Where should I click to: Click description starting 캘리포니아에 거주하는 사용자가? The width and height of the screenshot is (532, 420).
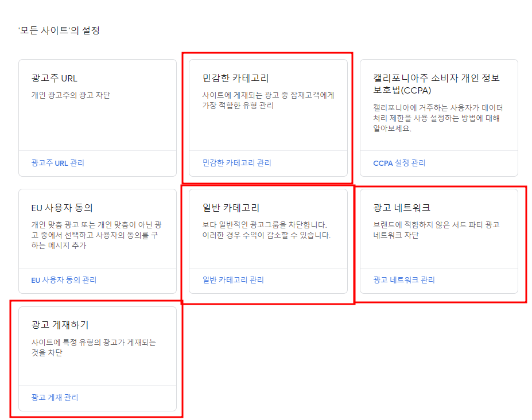[x=438, y=118]
